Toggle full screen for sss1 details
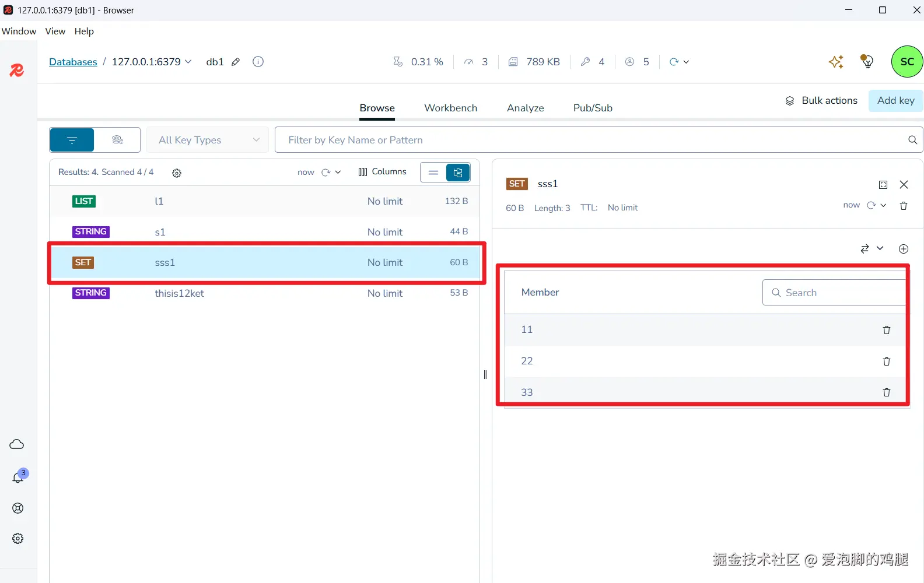This screenshot has height=583, width=924. pos(883,185)
